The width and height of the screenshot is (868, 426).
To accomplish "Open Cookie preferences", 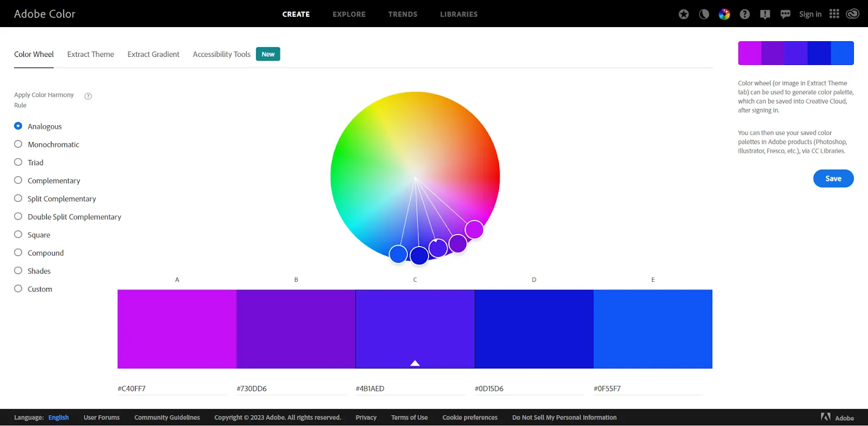I will click(470, 417).
